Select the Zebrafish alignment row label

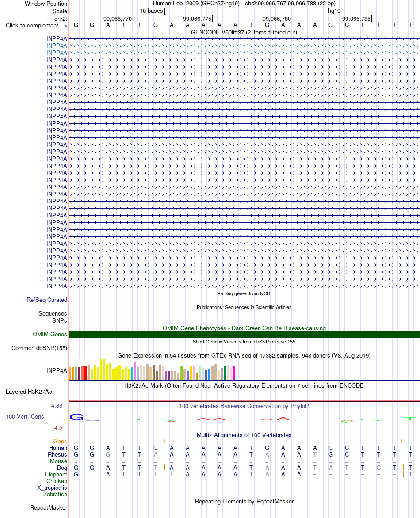[55, 494]
